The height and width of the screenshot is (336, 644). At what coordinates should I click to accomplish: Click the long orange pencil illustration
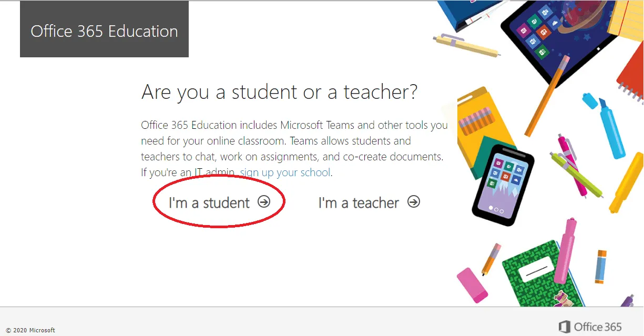pyautogui.click(x=548, y=95)
